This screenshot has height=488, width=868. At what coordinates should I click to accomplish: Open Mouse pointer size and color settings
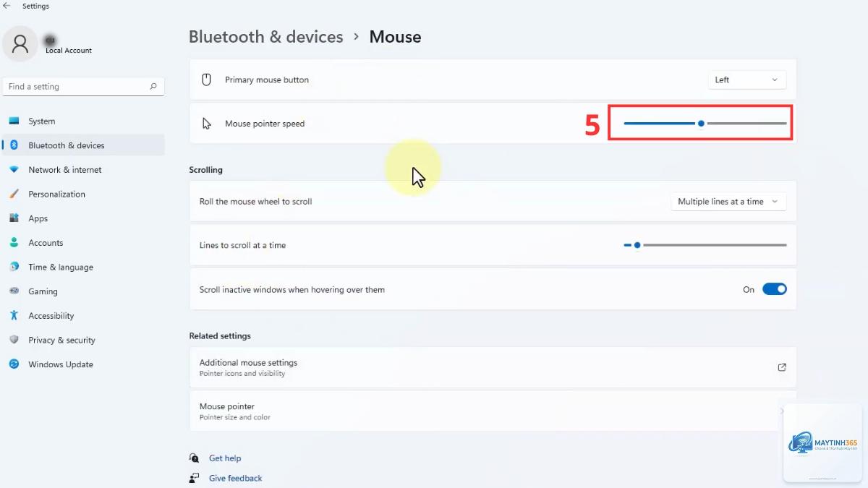493,411
